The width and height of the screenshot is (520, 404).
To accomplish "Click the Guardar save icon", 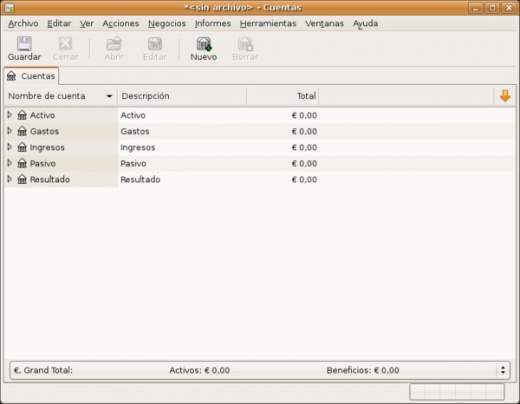I will pyautogui.click(x=24, y=44).
